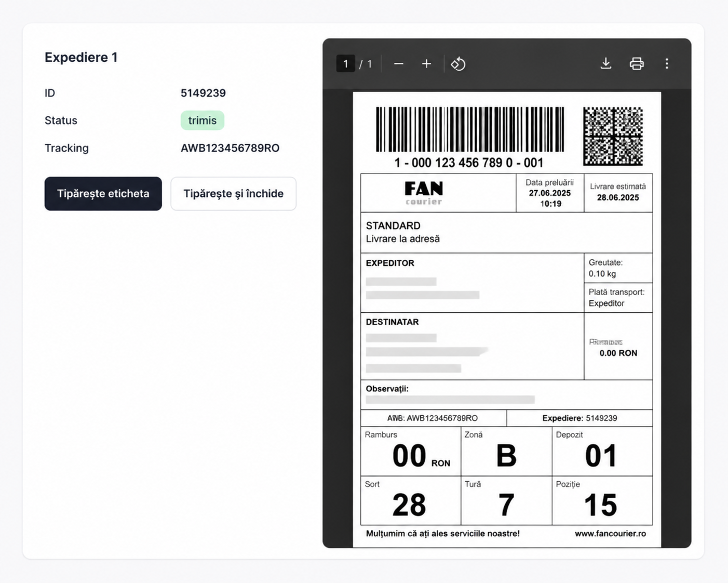Click the Poziție value 15
Viewport: 728px width, 583px height.
[601, 505]
